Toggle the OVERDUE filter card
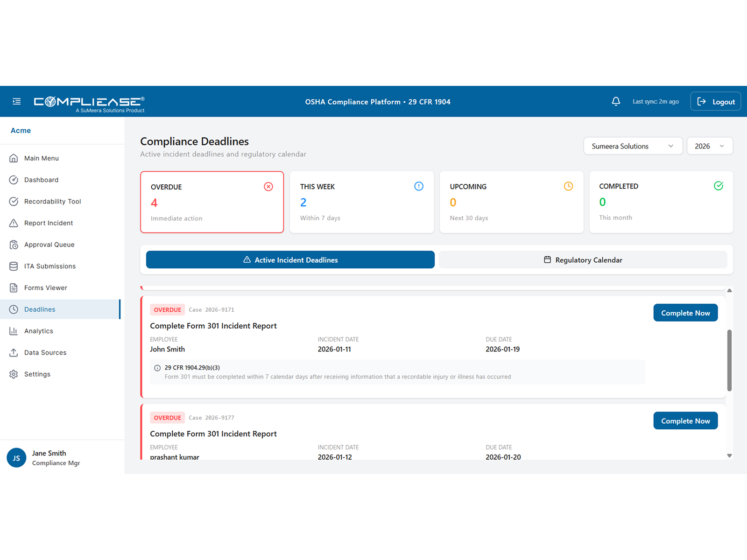Screen dimensions: 747x560 pyautogui.click(x=212, y=202)
